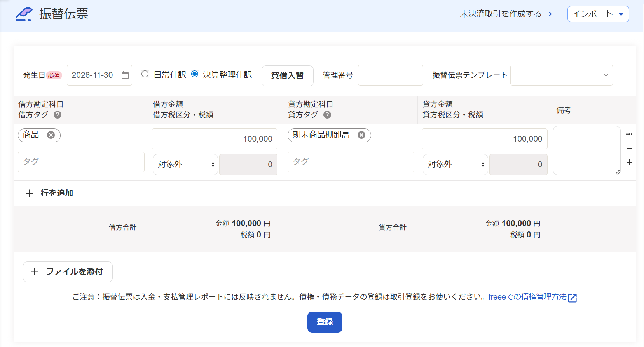Open help icon next to 借方タグ
The image size is (644, 347).
[58, 115]
